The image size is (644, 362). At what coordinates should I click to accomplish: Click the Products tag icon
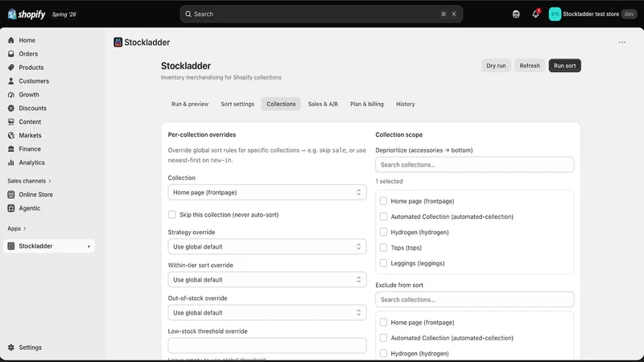[11, 68]
